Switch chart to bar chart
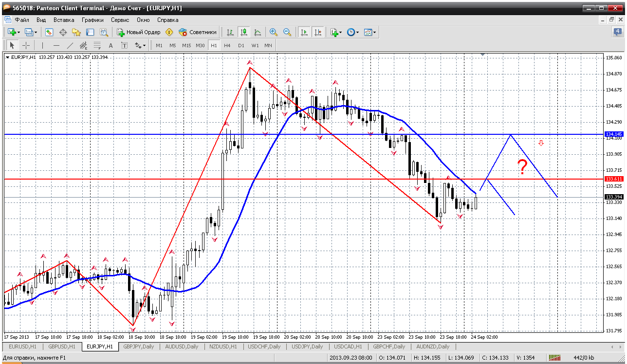Image resolution: width=627 pixels, height=364 pixels. [230, 32]
